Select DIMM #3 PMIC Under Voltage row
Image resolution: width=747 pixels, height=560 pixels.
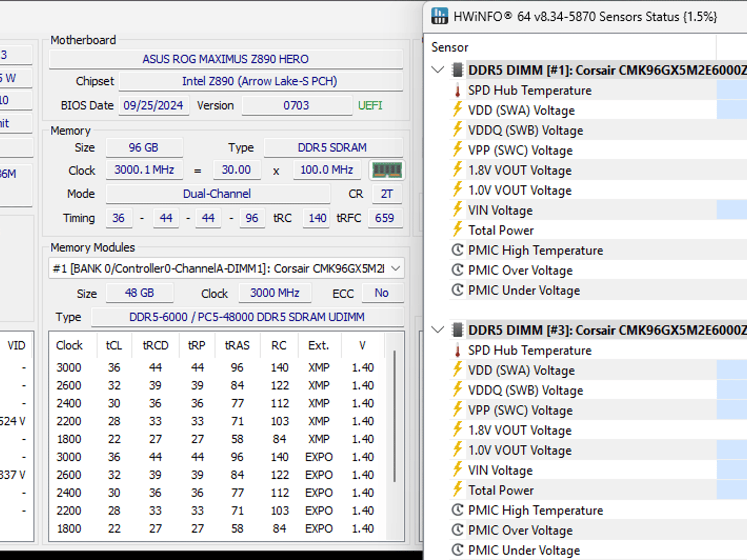598,550
